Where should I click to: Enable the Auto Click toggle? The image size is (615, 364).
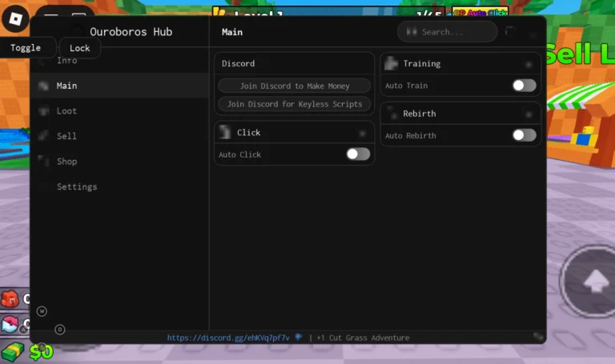[x=358, y=154]
